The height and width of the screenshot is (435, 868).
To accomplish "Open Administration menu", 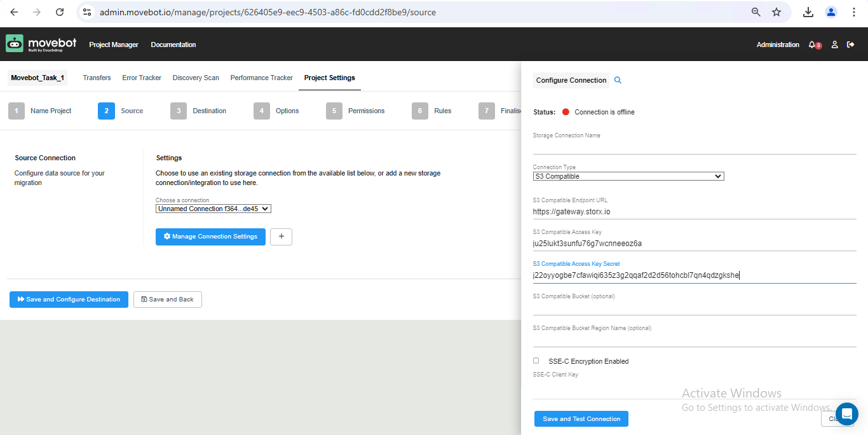I will (x=778, y=45).
